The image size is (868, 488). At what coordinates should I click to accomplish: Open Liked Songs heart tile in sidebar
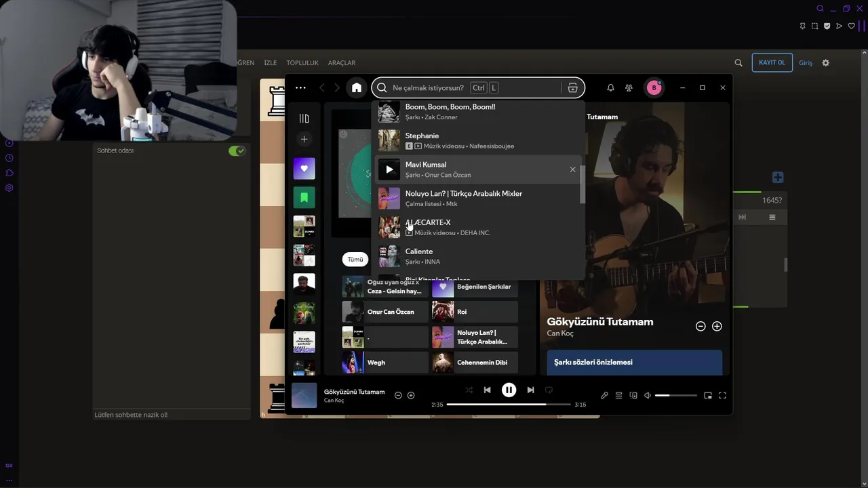[304, 168]
